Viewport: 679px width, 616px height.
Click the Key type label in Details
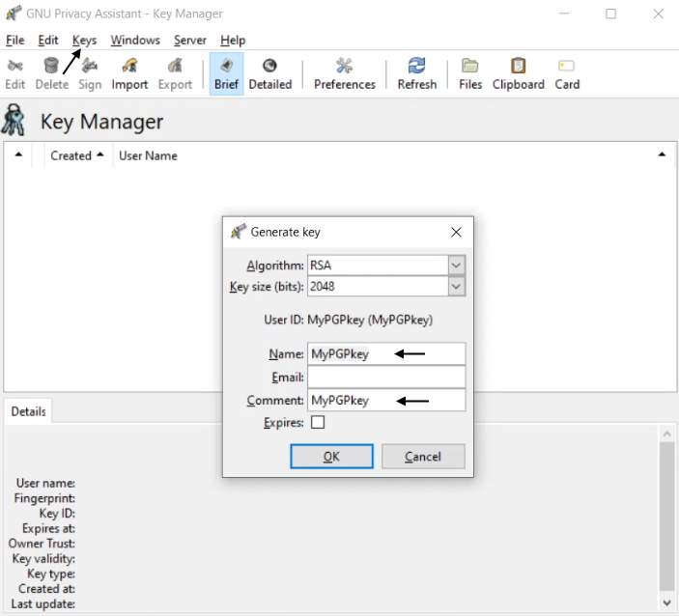(51, 574)
